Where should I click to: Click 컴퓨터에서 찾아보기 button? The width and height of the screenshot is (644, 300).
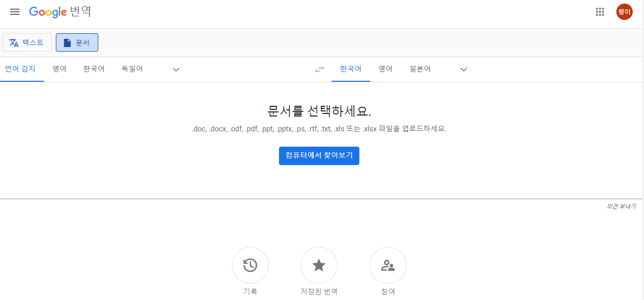[x=319, y=156]
